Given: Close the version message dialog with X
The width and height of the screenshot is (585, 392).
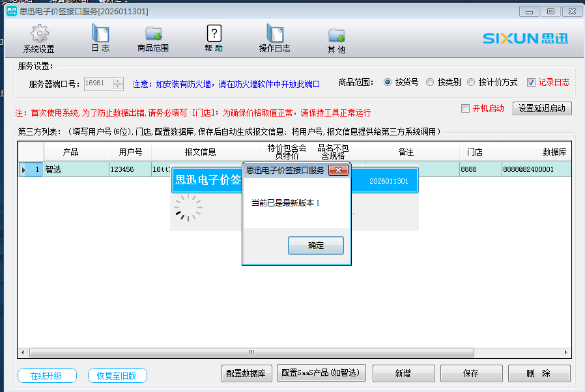Looking at the screenshot, I should point(337,171).
